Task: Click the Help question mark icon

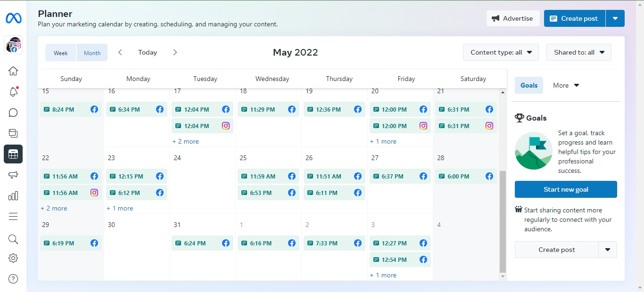Action: pos(13,279)
